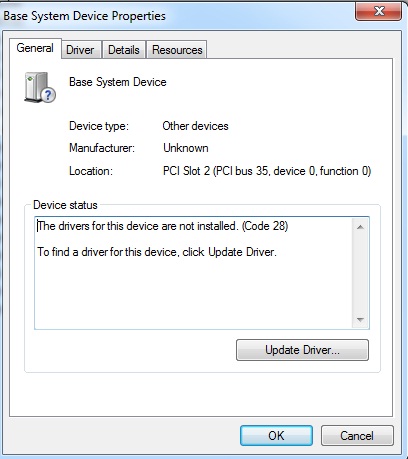Image resolution: width=408 pixels, height=459 pixels.
Task: Switch to the Driver tab
Action: (80, 50)
